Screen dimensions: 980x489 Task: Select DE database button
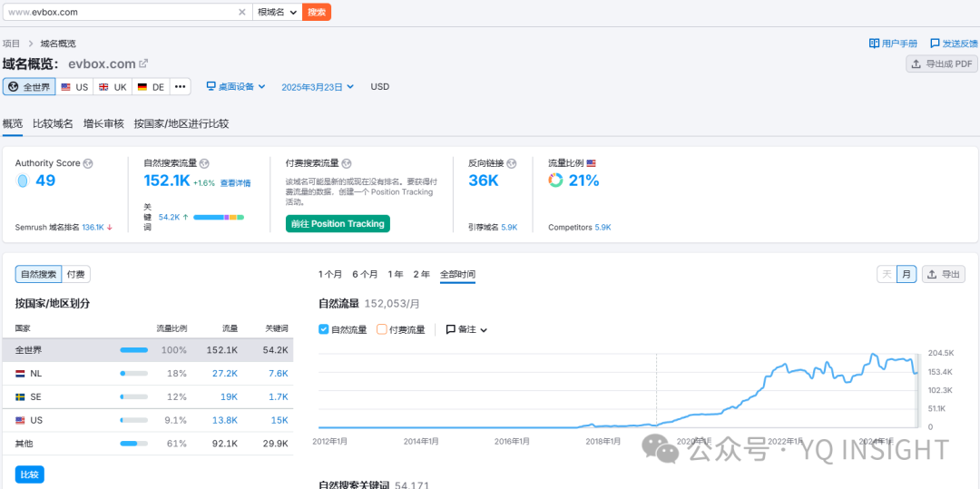tap(151, 87)
